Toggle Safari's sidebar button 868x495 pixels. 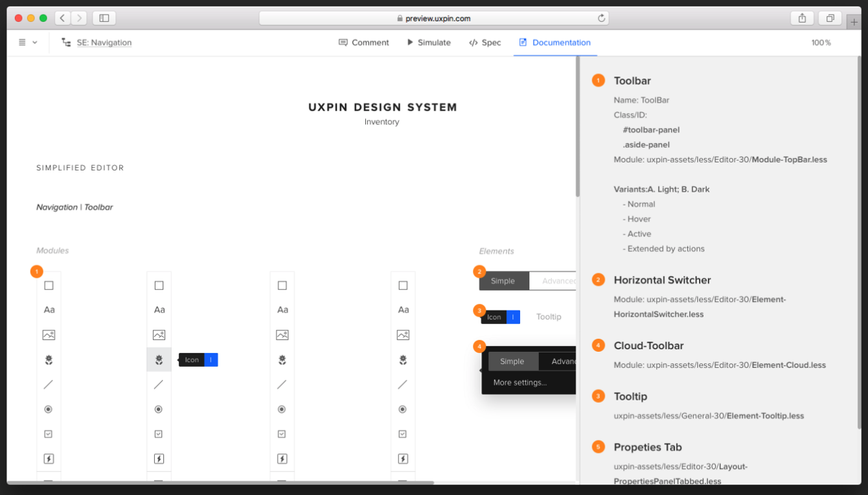pyautogui.click(x=104, y=18)
